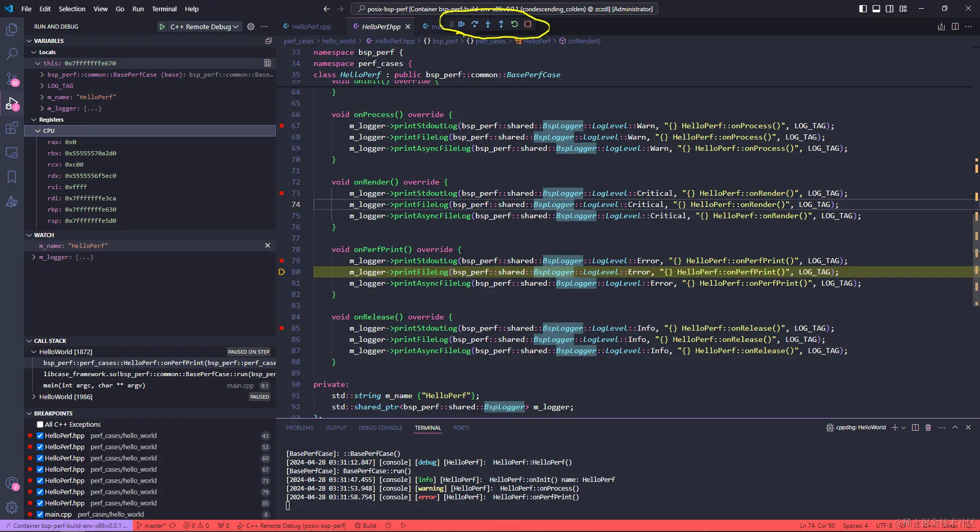Maximize the panel size with the chevron
This screenshot has height=532, width=980.
tap(955, 427)
